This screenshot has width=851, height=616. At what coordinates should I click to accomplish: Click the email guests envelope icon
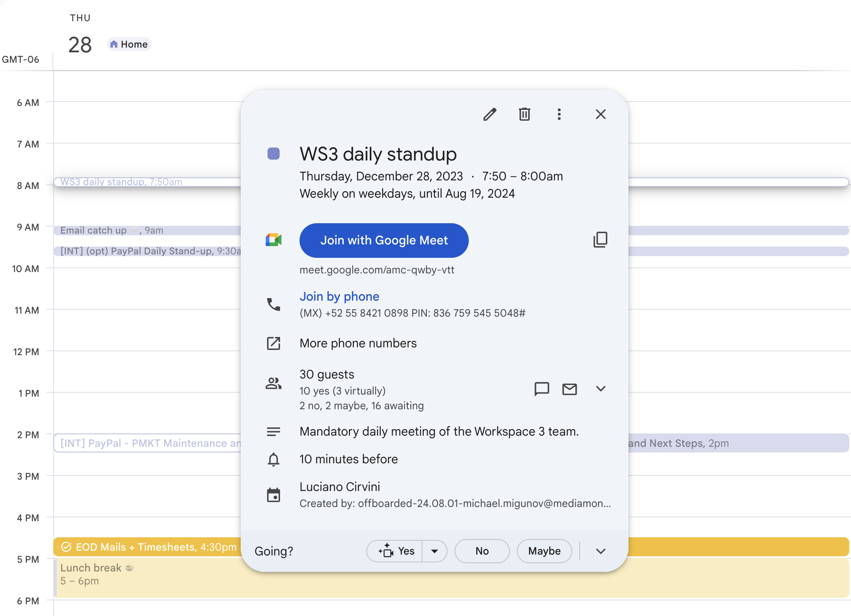click(569, 389)
